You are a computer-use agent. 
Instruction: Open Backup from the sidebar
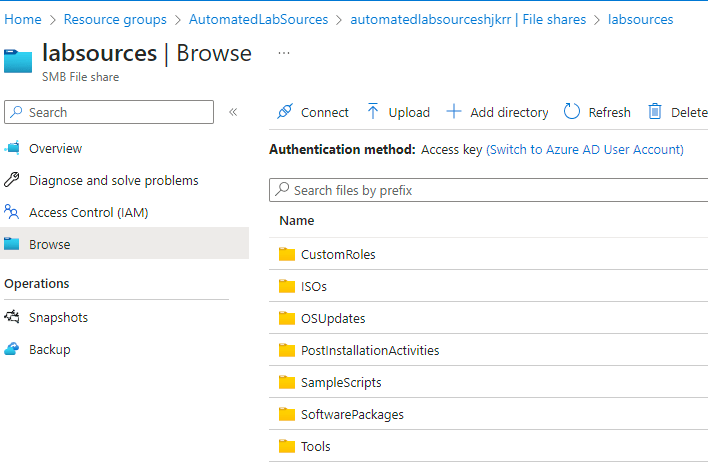click(49, 349)
